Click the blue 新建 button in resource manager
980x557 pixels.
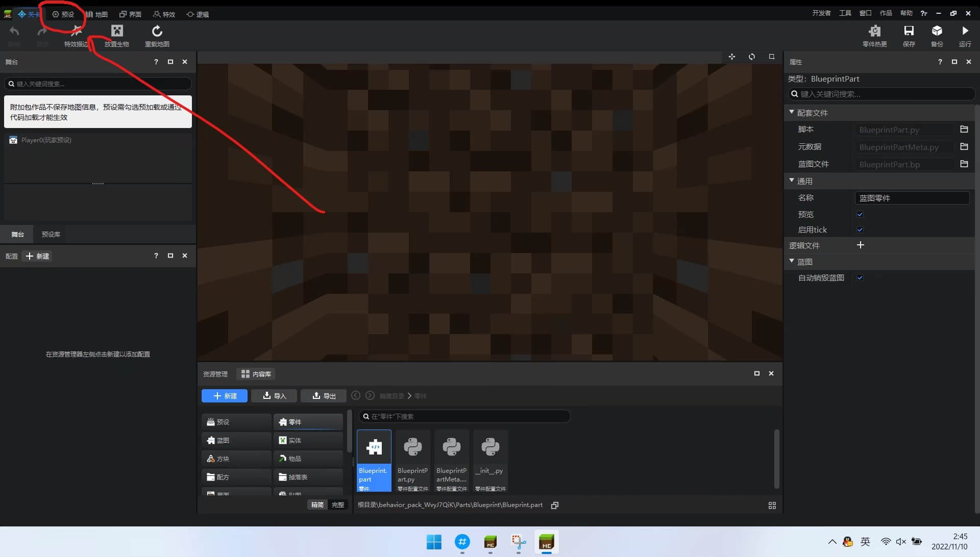tap(225, 396)
